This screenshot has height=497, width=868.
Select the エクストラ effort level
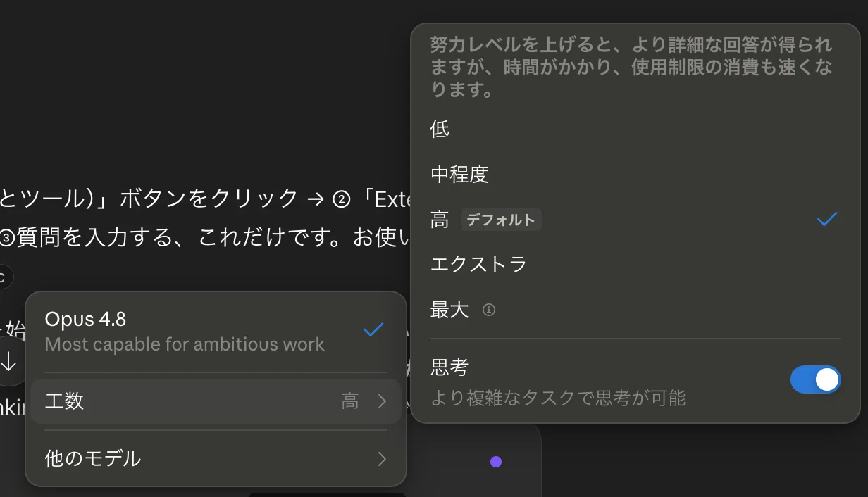point(635,264)
